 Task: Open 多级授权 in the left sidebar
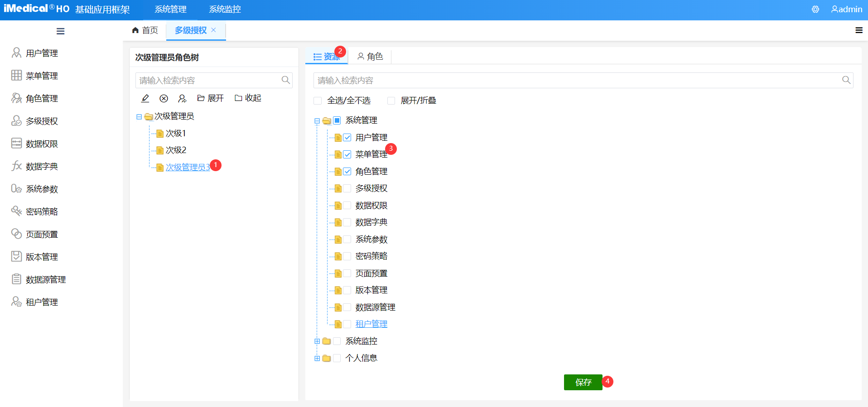pos(42,121)
